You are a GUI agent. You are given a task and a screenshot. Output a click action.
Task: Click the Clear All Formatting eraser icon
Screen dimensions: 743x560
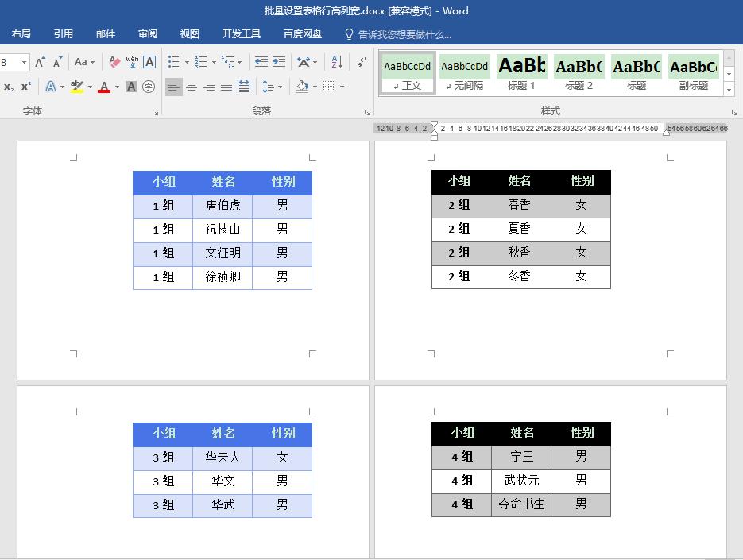click(114, 62)
